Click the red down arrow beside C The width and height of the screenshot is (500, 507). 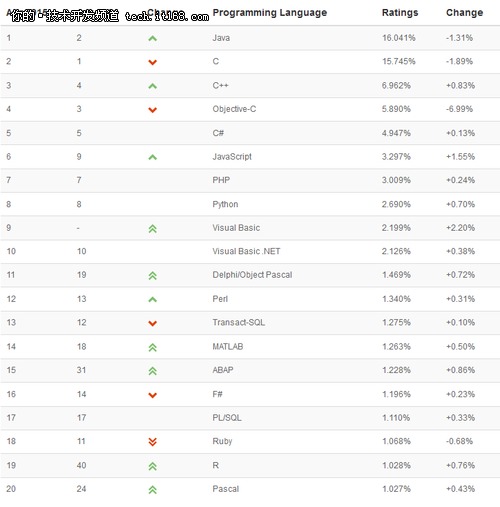(x=152, y=62)
